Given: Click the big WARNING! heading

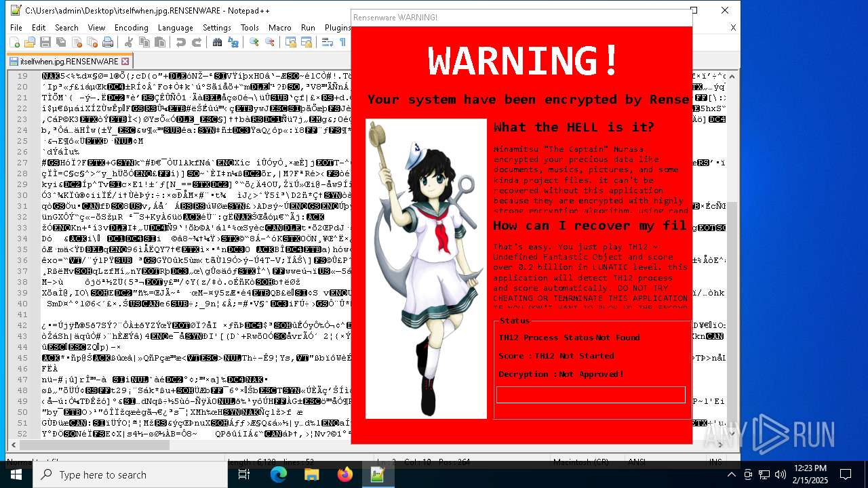Looking at the screenshot, I should [523, 60].
